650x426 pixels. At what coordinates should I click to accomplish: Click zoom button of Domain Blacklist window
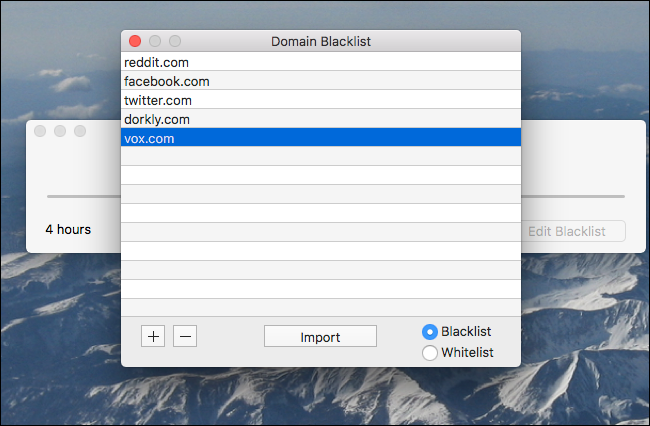tap(175, 41)
